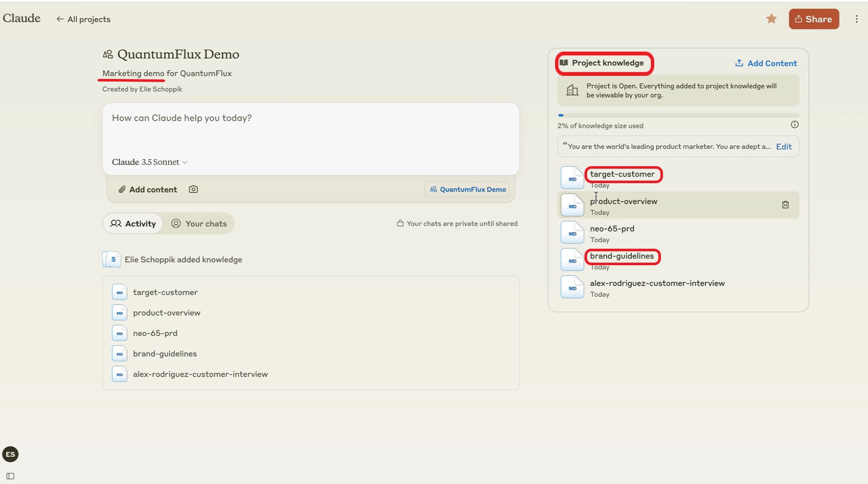The image size is (868, 484).
Task: Toggle the sidebar panel icon
Action: [10, 476]
